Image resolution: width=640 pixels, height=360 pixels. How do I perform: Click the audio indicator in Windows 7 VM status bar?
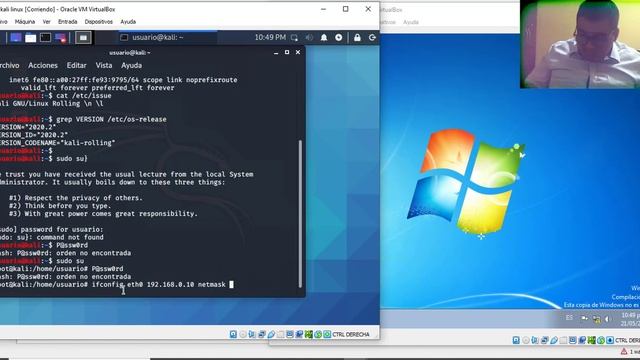pos(535,340)
